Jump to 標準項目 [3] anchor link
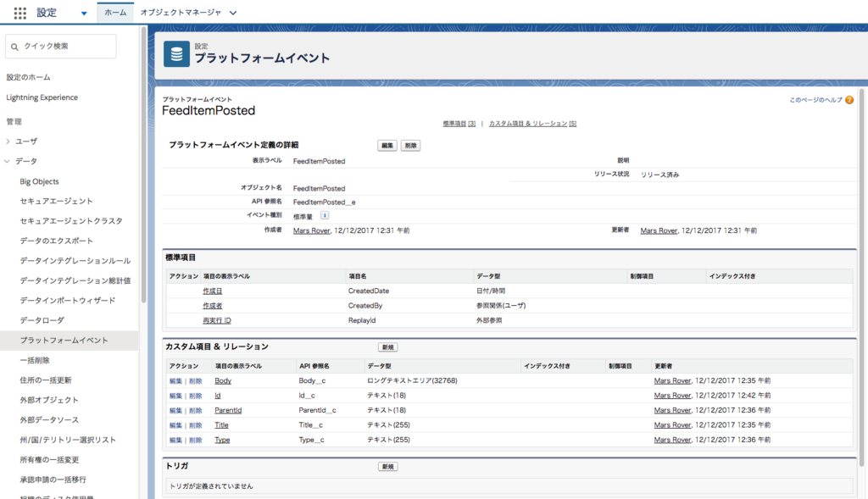This screenshot has width=868, height=499. click(459, 124)
